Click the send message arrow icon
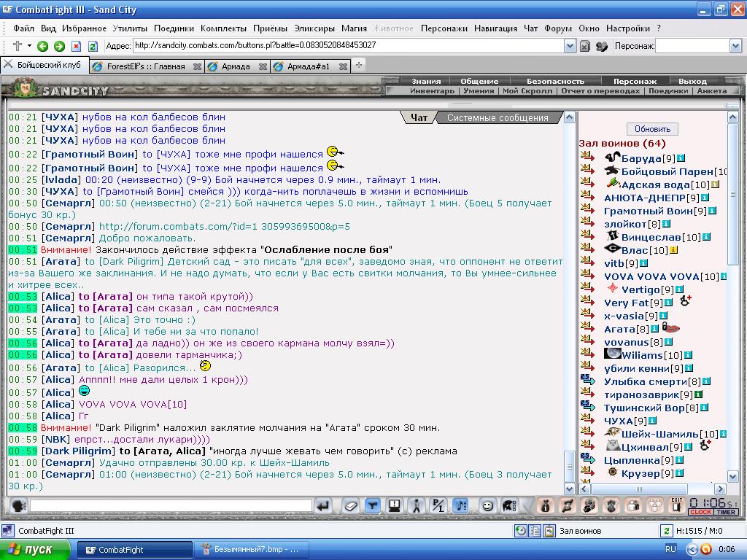The height and width of the screenshot is (560, 747). pos(323,506)
